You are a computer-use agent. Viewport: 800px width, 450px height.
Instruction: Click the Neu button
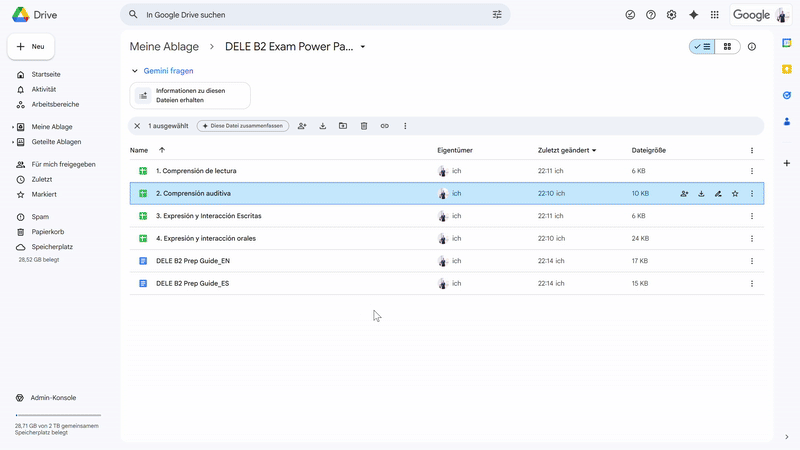coord(31,46)
